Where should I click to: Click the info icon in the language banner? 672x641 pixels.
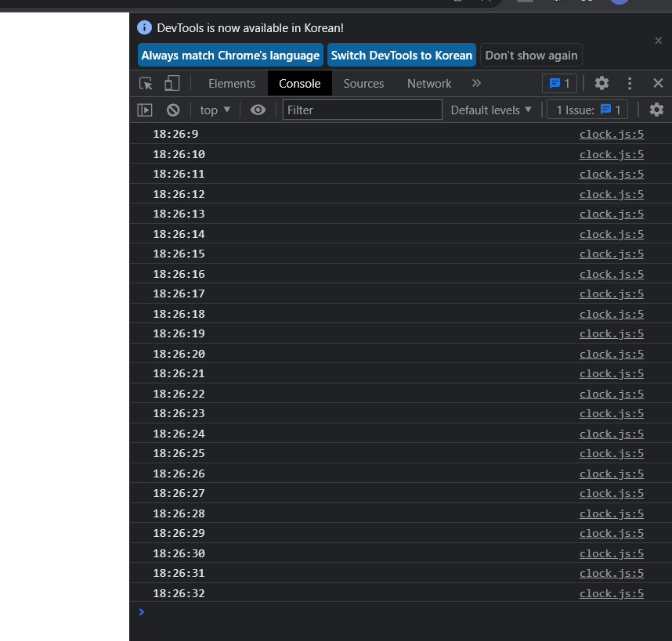[144, 28]
